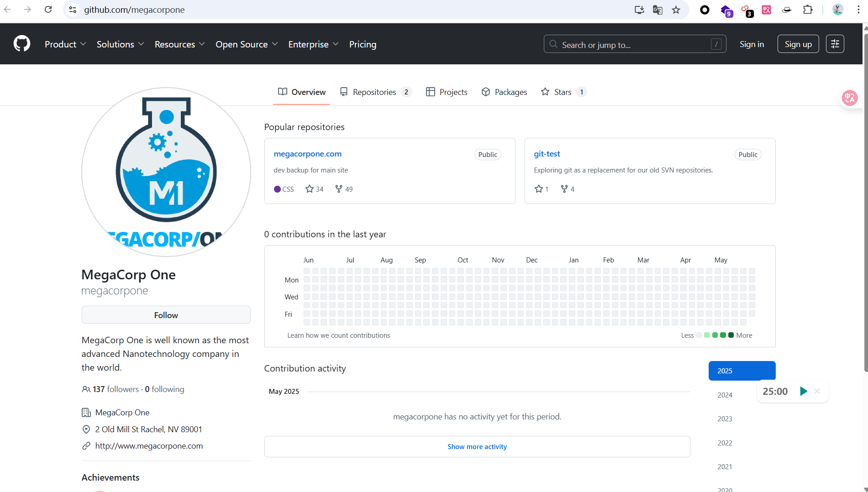Select the Overview tab
868x492 pixels.
[x=302, y=92]
